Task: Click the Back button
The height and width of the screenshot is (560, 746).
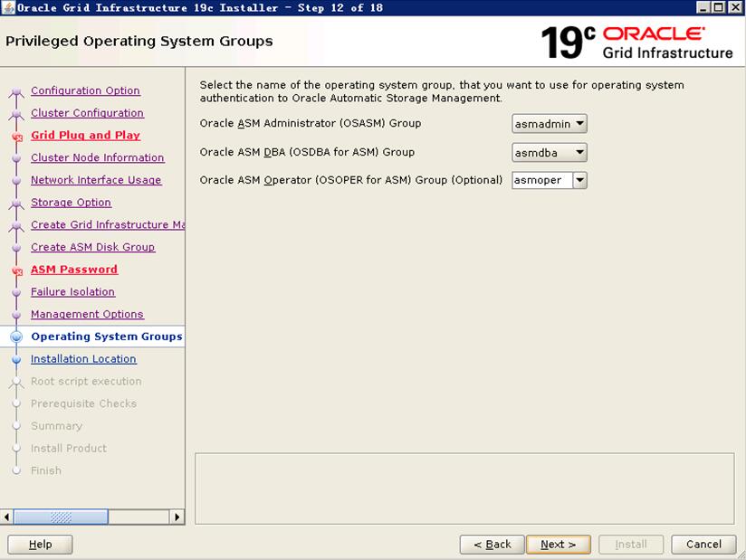Action: point(492,545)
